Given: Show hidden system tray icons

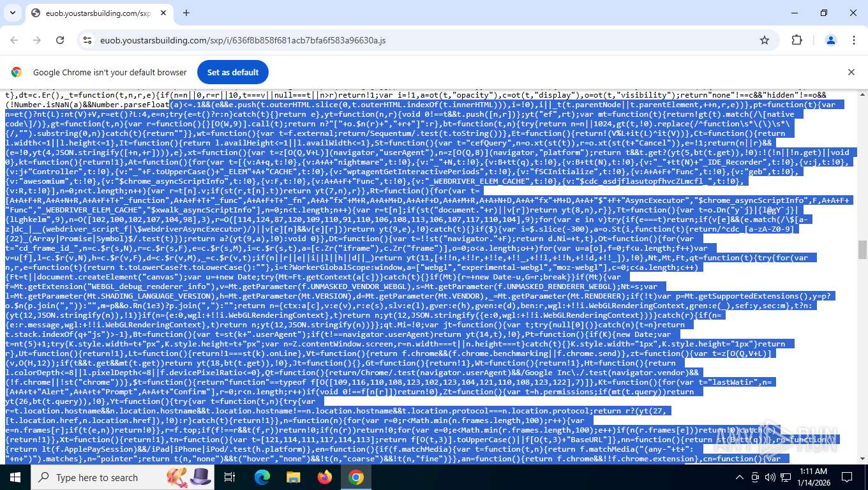Looking at the screenshot, I should point(740,477).
